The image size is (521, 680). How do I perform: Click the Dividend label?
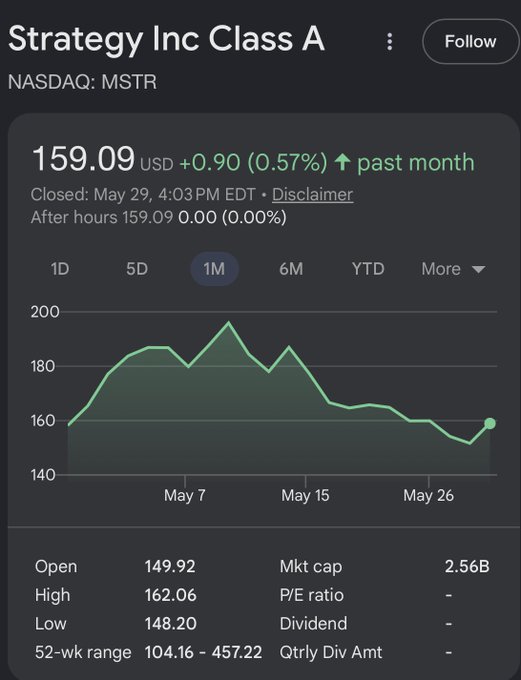pyautogui.click(x=313, y=624)
